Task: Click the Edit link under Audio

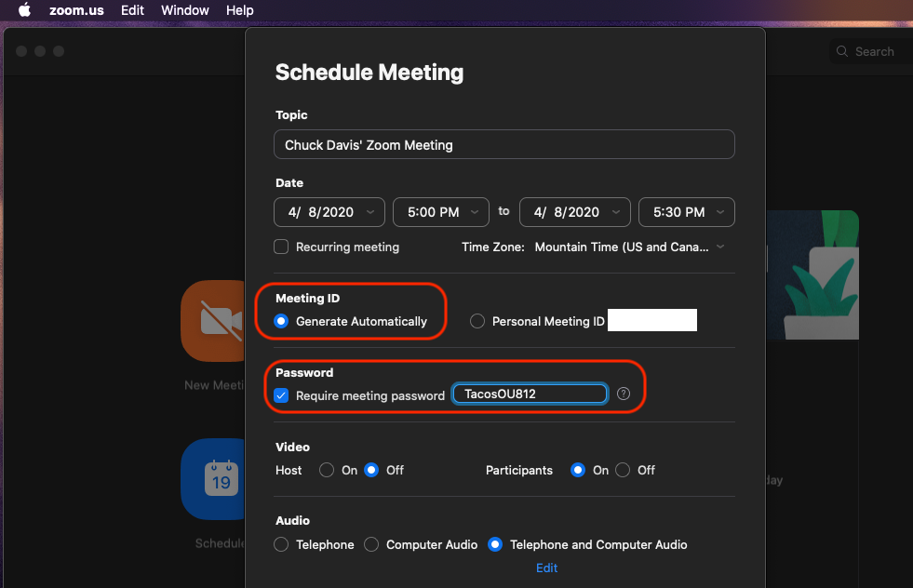Action: pos(546,568)
